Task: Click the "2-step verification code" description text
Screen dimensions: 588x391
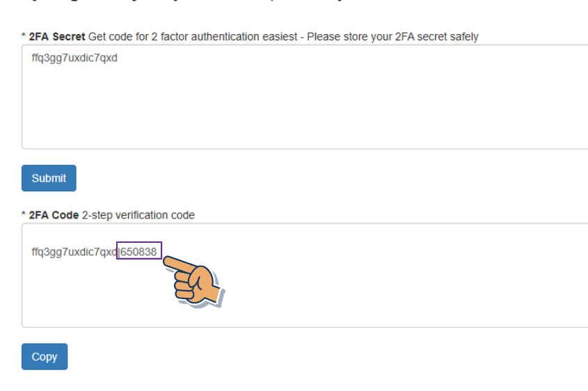Action: pyautogui.click(x=138, y=216)
